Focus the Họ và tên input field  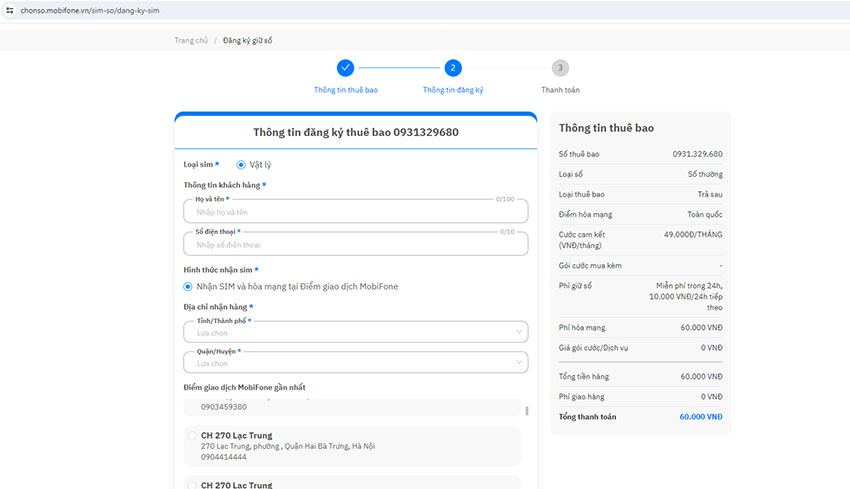tap(356, 211)
